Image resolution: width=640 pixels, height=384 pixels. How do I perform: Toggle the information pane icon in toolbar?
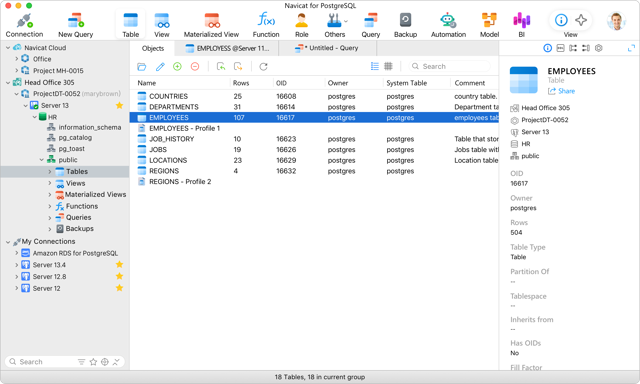(561, 20)
